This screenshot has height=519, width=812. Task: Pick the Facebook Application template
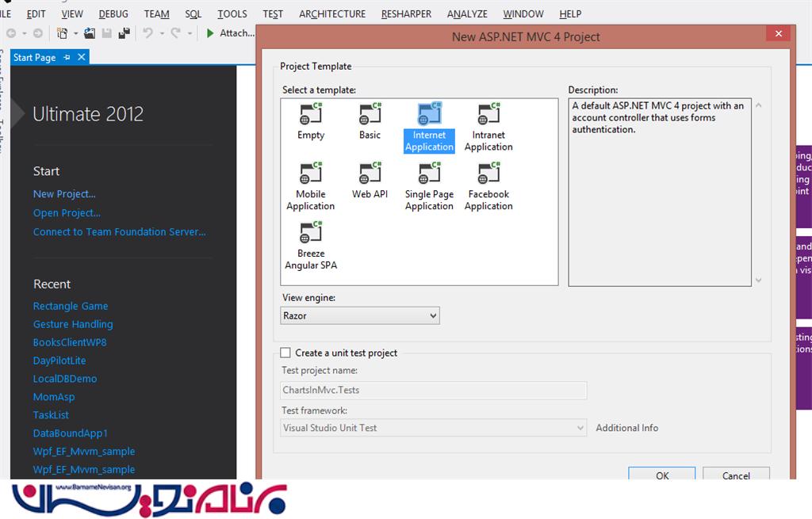[488, 174]
